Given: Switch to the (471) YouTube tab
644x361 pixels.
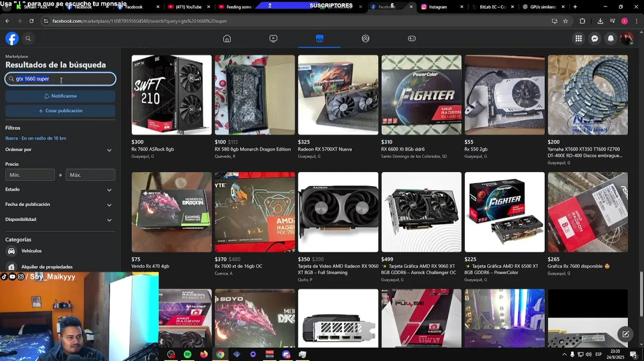Looking at the screenshot, I should tap(189, 7).
